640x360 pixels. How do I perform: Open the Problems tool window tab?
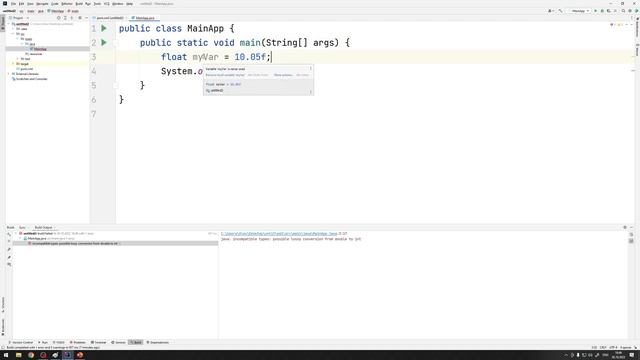click(78, 342)
